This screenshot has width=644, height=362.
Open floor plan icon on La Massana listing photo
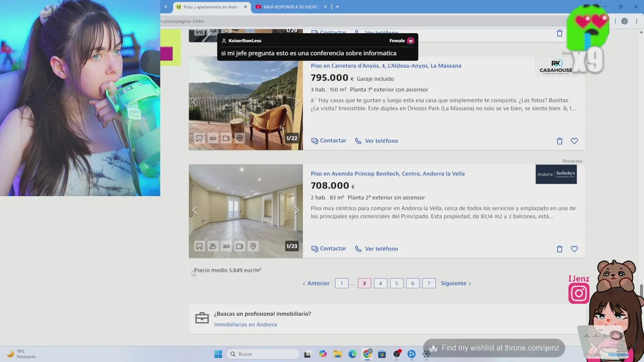tap(199, 138)
